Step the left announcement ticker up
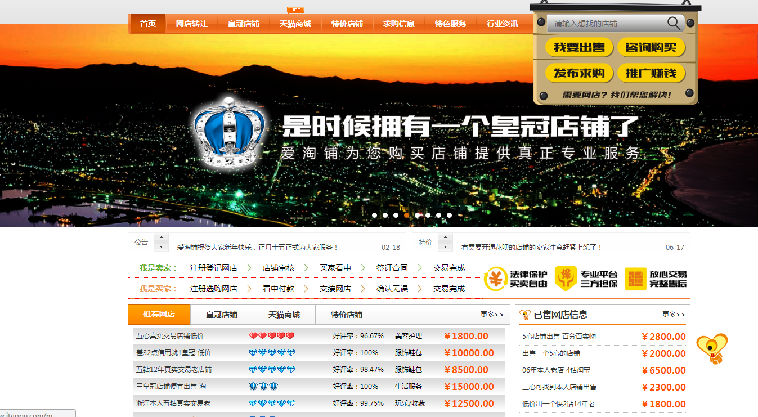This screenshot has width=758, height=417. [x=161, y=238]
